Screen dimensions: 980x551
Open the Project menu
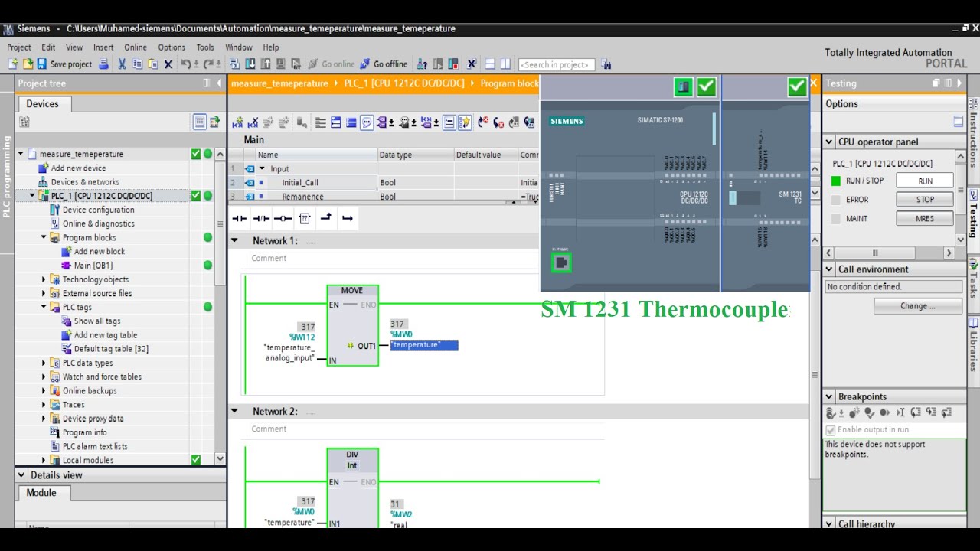tap(19, 47)
